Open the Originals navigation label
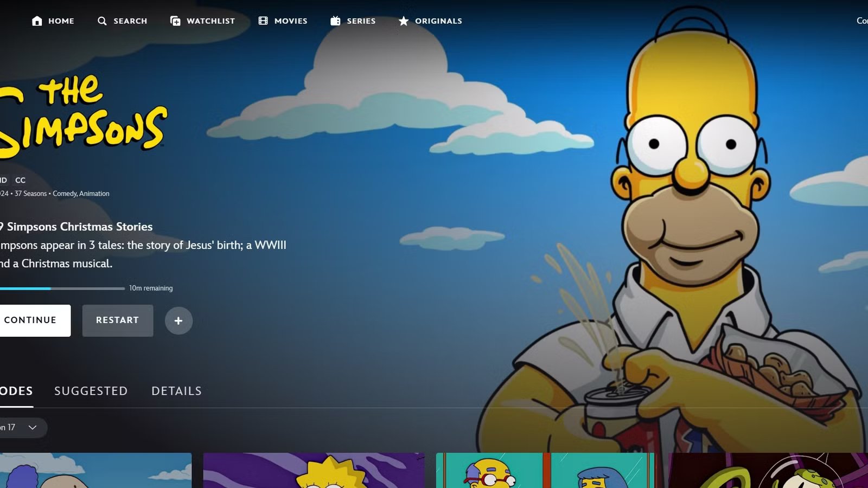Screen dimensions: 868x488 tap(439, 21)
